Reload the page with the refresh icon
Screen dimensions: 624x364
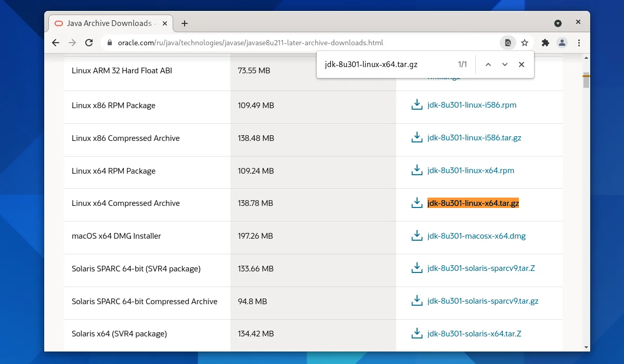point(89,43)
